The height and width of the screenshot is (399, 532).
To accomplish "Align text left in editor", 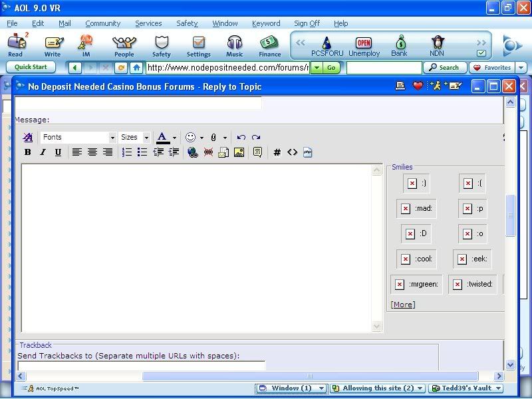I will [76, 152].
